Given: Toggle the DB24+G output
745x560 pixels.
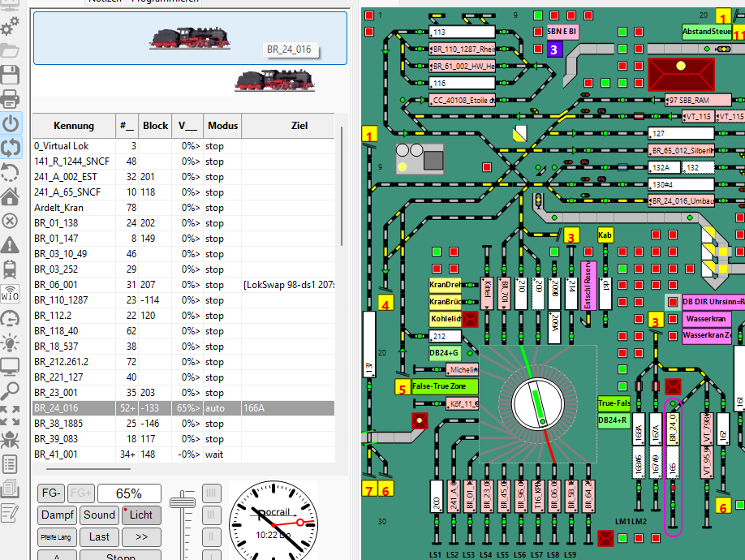Looking at the screenshot, I should click(445, 353).
